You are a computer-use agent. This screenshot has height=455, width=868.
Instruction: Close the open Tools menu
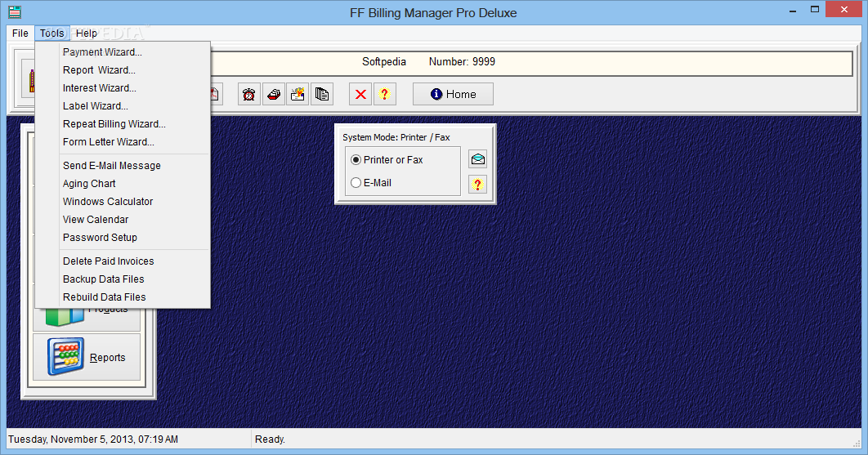tap(52, 33)
